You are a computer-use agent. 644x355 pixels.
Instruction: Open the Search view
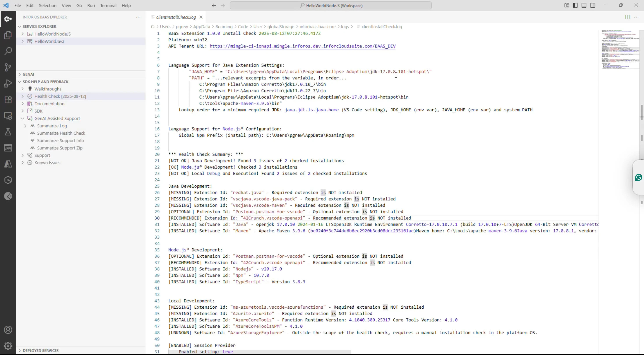[8, 51]
